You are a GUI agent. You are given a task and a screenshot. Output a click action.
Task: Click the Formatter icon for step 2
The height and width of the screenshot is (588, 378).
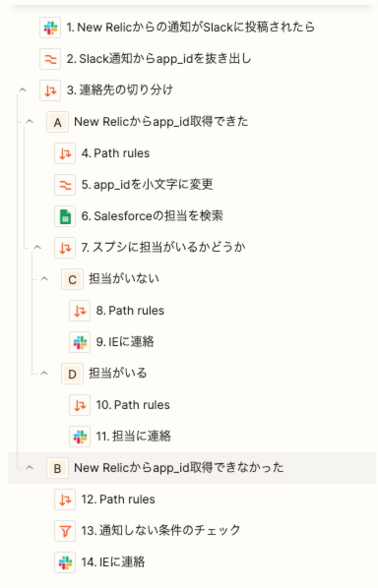coord(50,59)
